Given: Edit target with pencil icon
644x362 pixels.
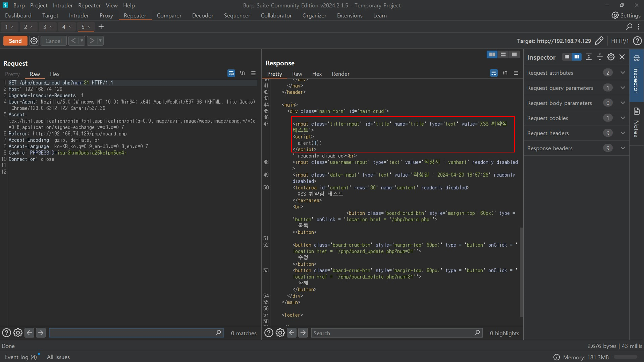Looking at the screenshot, I should coord(599,41).
